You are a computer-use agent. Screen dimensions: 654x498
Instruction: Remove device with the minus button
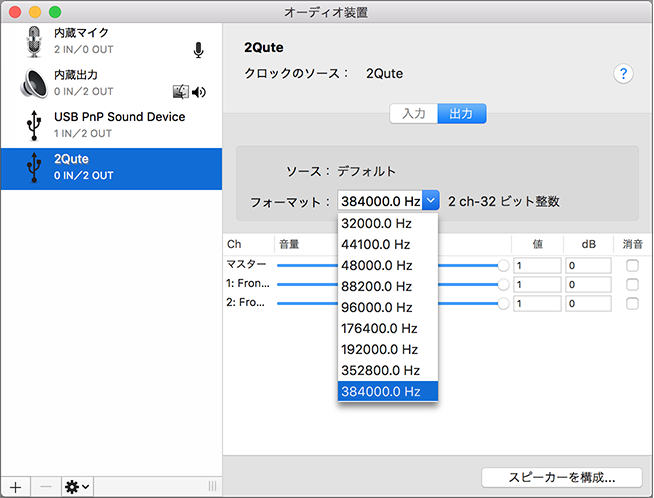pos(46,487)
